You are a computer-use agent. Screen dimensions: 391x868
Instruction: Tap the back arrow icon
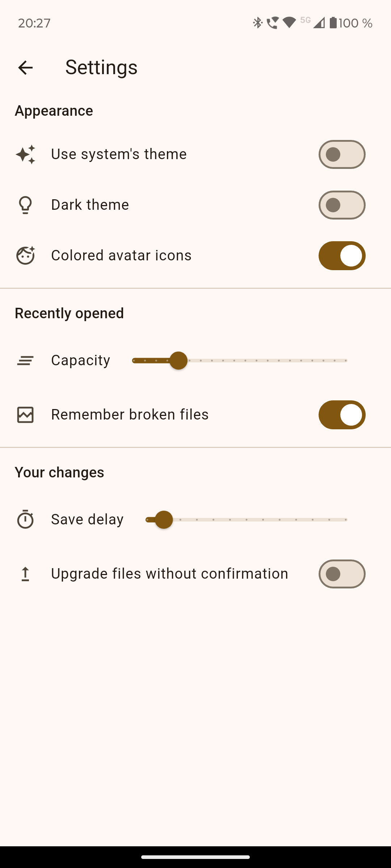[x=25, y=68]
